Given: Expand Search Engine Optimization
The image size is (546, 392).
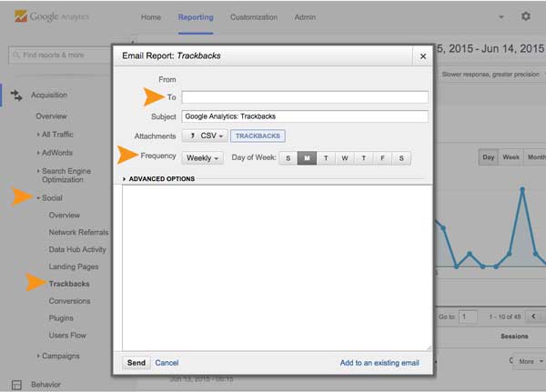Looking at the screenshot, I should [65, 176].
